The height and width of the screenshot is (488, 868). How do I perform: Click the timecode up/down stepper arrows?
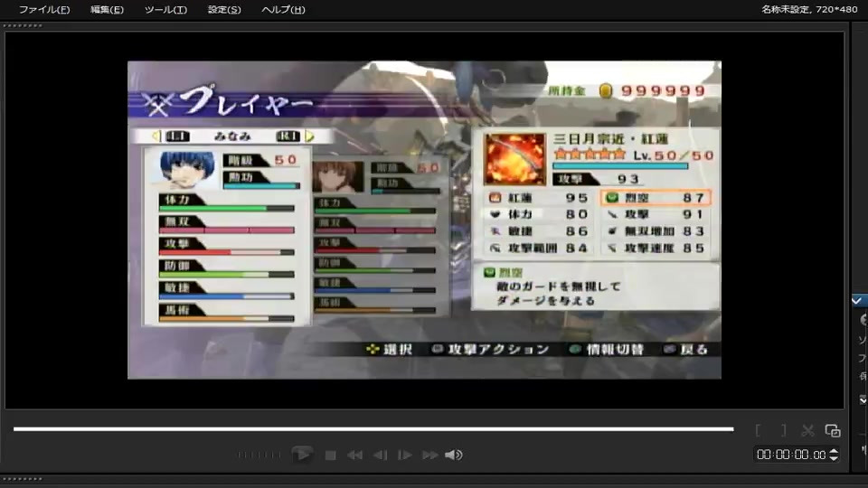point(834,455)
